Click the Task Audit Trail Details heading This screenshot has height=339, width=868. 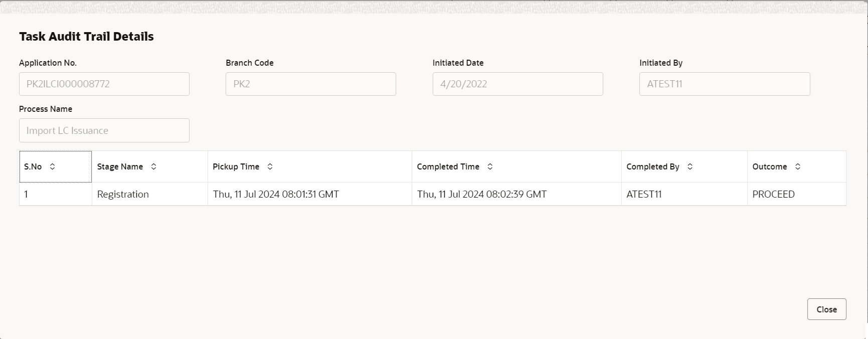pyautogui.click(x=86, y=36)
